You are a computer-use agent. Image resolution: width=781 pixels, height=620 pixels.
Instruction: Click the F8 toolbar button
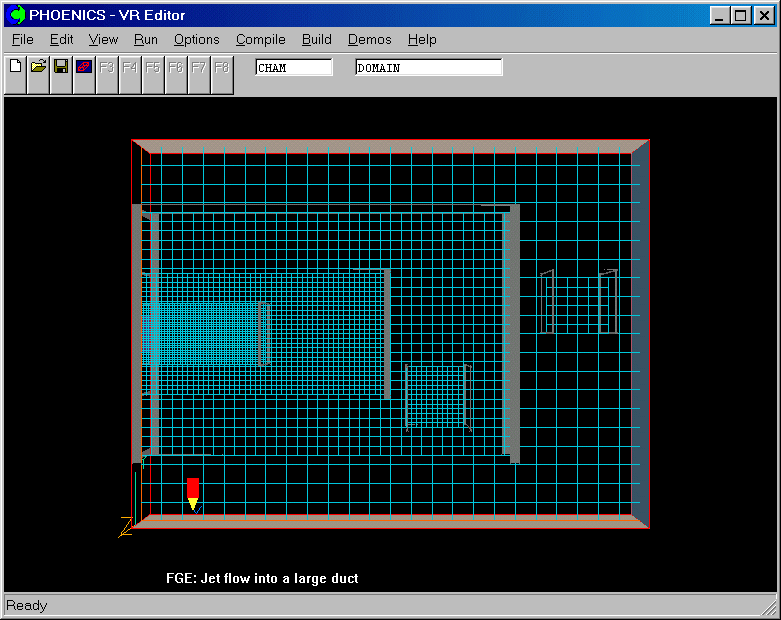tap(222, 75)
